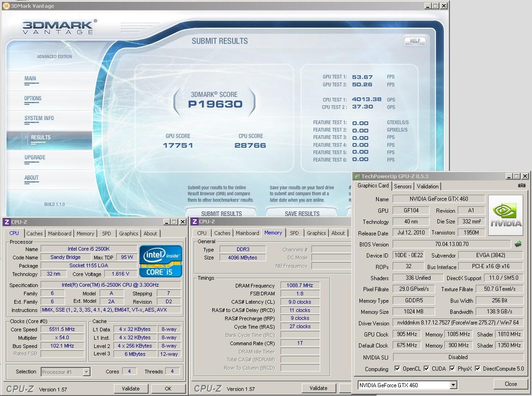Click the Driver Version field in GPU-Z
The width and height of the screenshot is (532, 396).
(x=458, y=322)
